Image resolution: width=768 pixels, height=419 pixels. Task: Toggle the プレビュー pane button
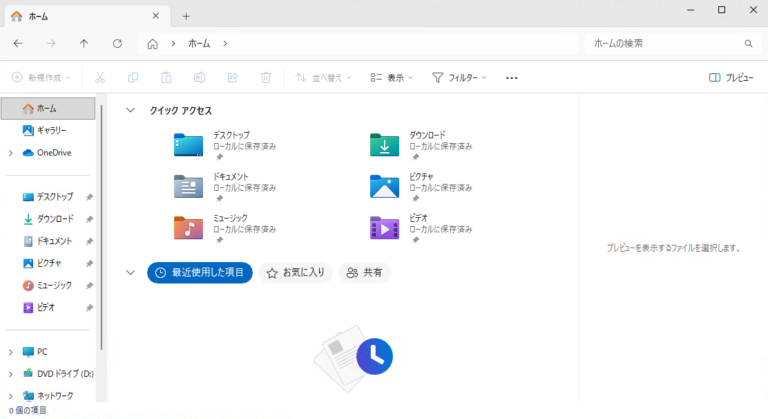pyautogui.click(x=731, y=77)
